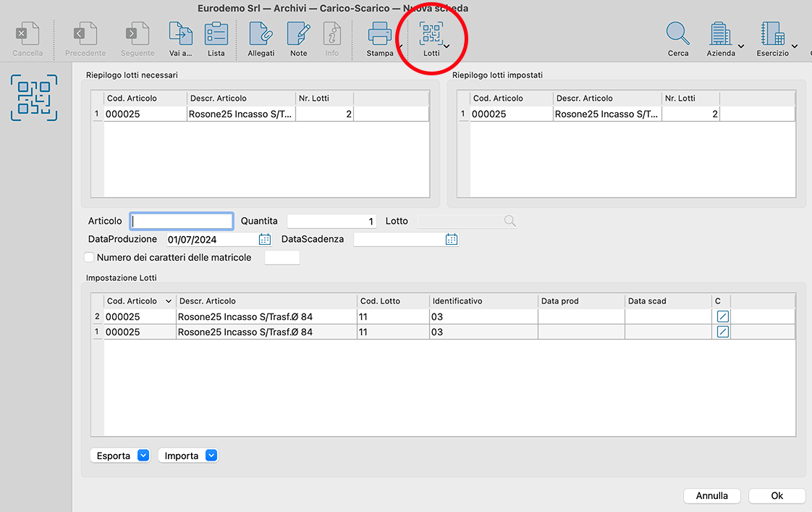Expand the Esporta dropdown

(x=143, y=456)
